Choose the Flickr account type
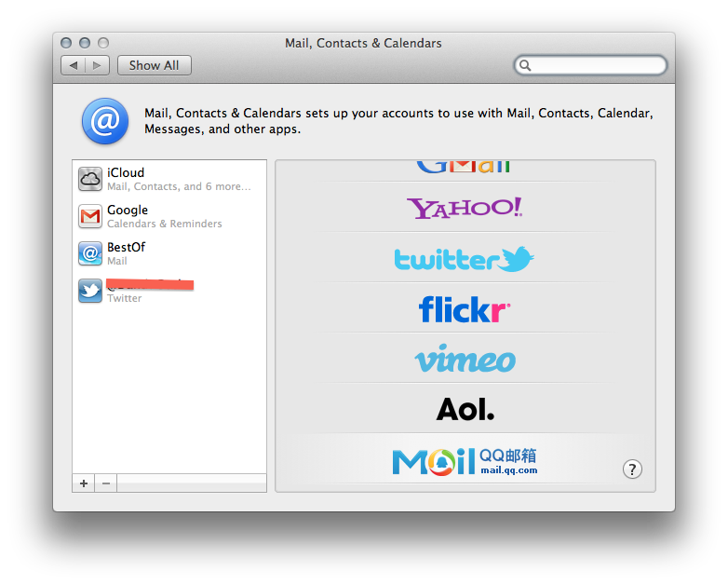Image resolution: width=728 pixels, height=585 pixels. (x=465, y=308)
